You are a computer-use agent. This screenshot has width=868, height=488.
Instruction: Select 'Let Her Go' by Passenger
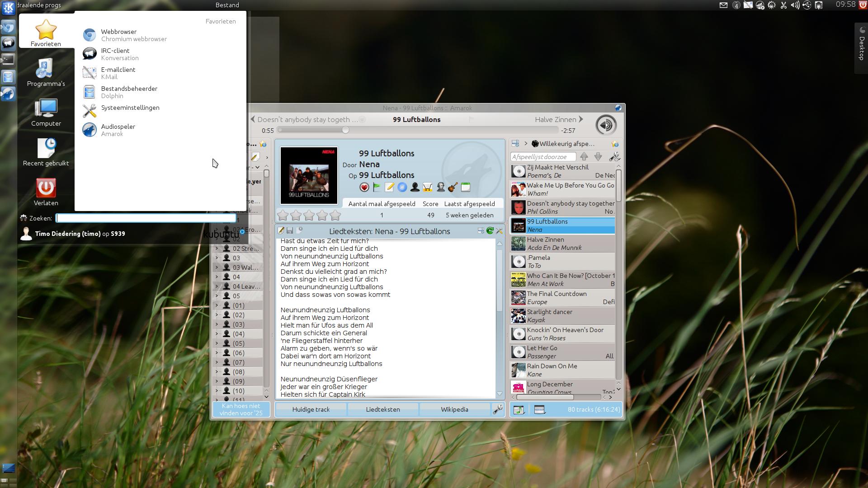coord(563,352)
